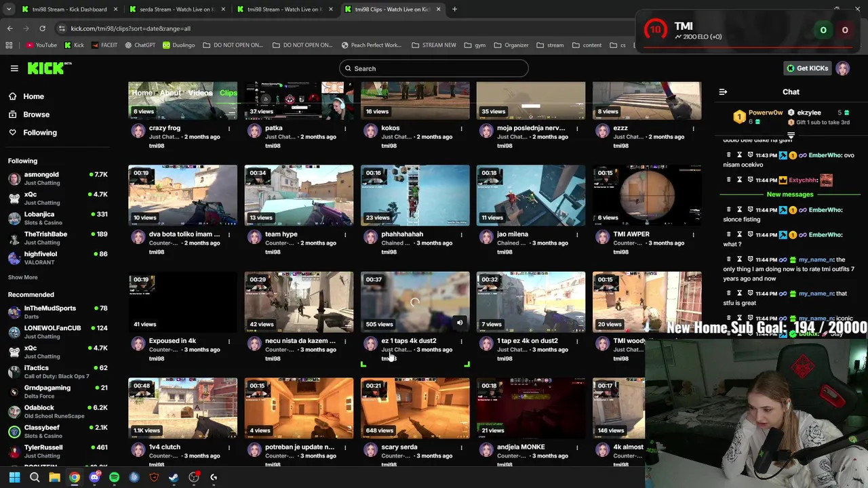The height and width of the screenshot is (488, 868).
Task: Switch to serda Stream browser tab
Action: coord(177,9)
